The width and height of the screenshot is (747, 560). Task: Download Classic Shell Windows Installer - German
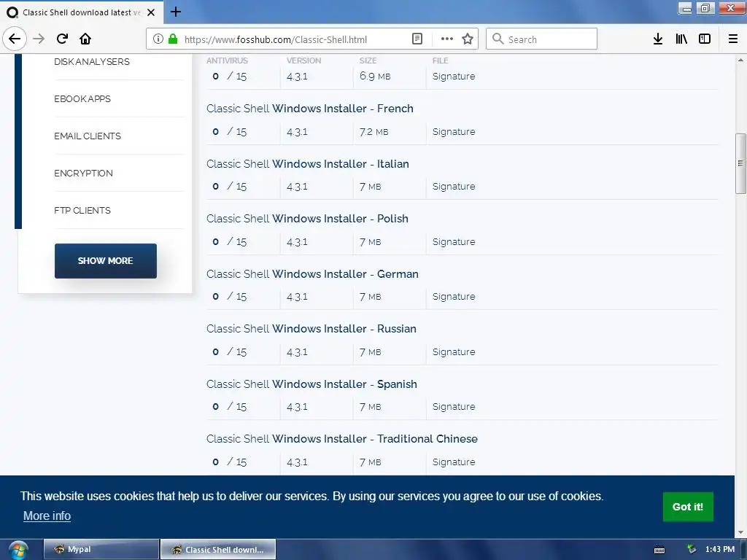pos(312,274)
